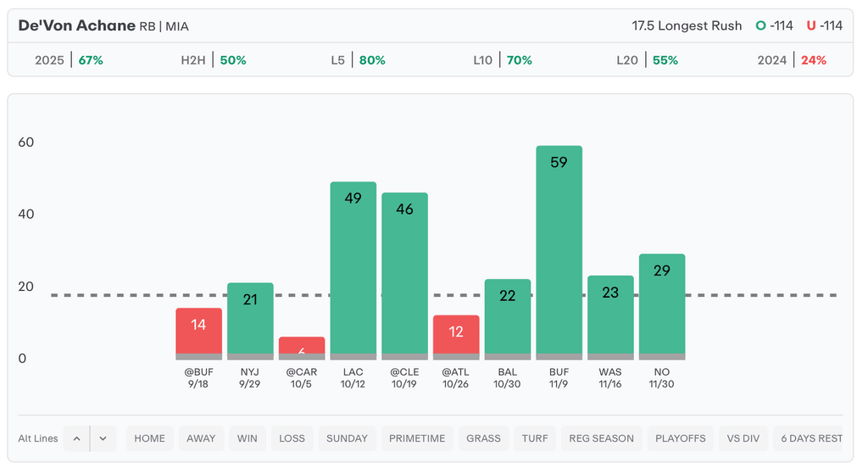This screenshot has width=868, height=474.
Task: Open the L20 55% split
Action: click(x=647, y=60)
